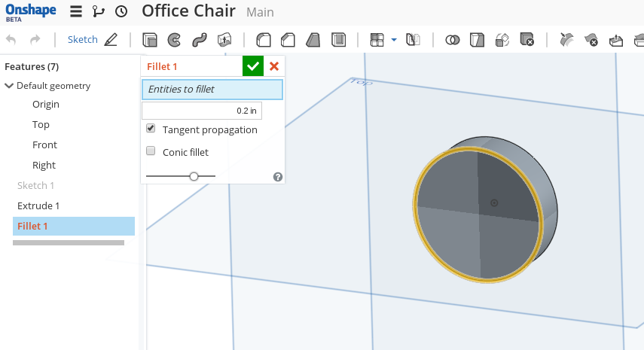Viewport: 644px width, 350px height.
Task: Open the Onshape hamburger menu
Action: (x=76, y=12)
